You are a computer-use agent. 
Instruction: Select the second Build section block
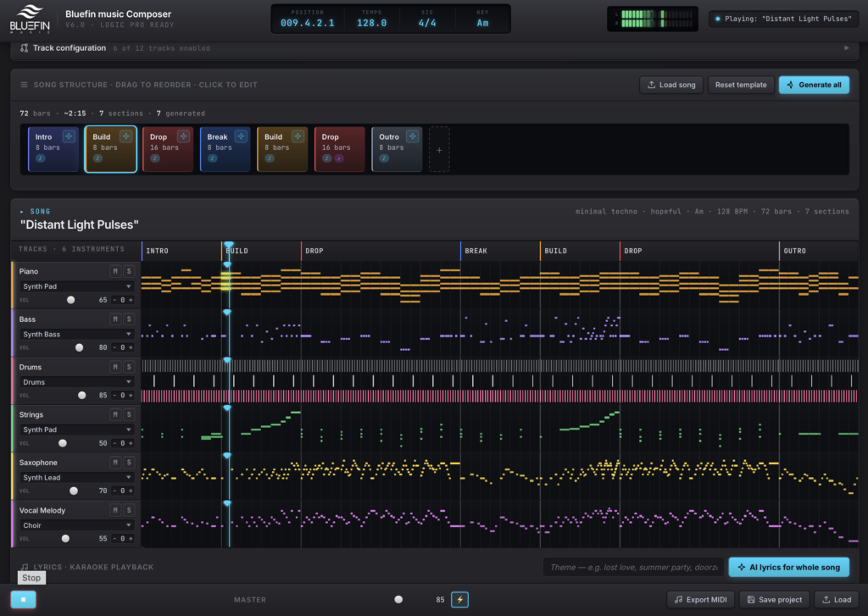click(282, 149)
